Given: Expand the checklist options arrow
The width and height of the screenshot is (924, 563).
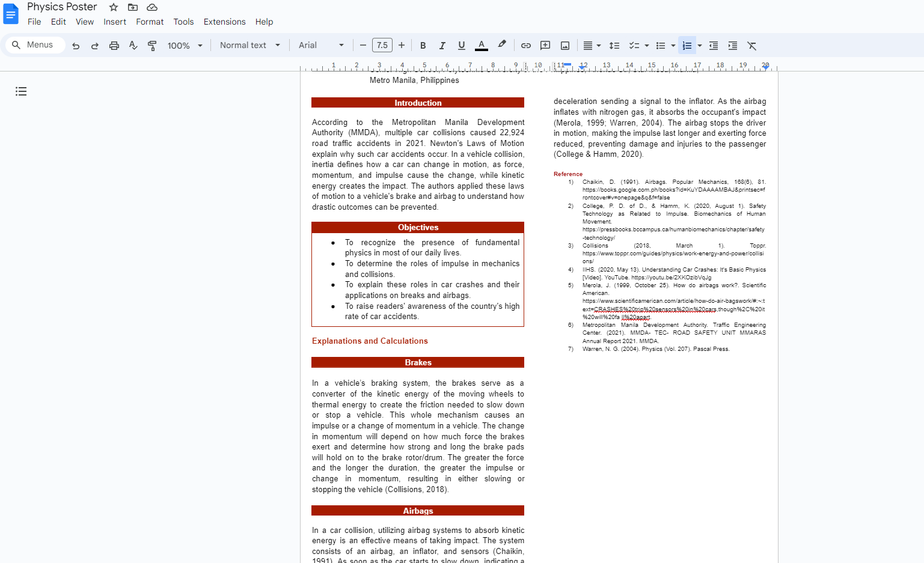Looking at the screenshot, I should coord(647,46).
